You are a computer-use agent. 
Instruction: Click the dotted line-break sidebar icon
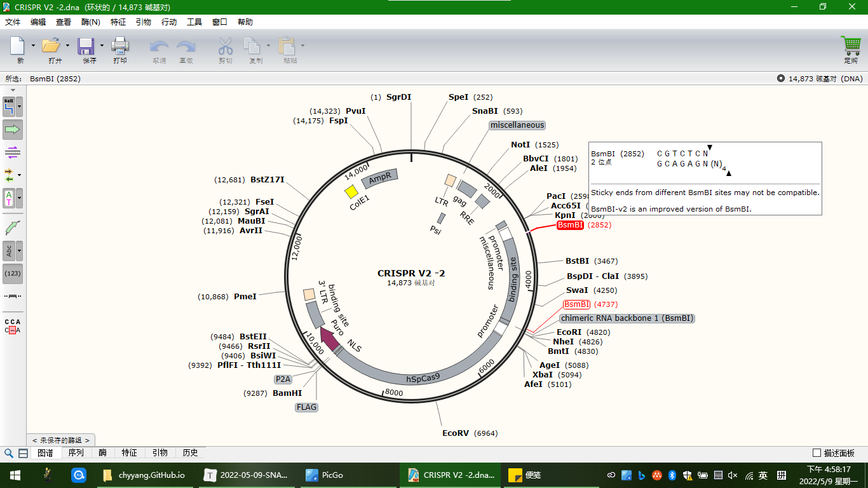(12, 297)
